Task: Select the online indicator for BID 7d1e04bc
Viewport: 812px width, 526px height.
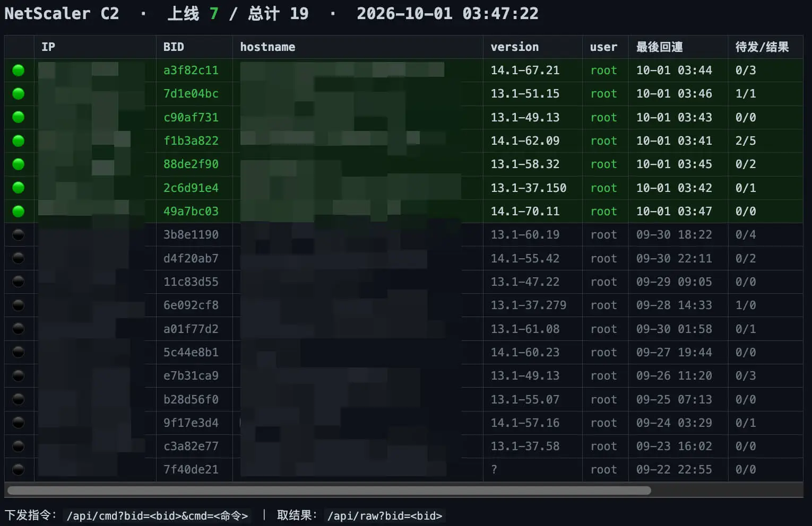Action: 19,94
